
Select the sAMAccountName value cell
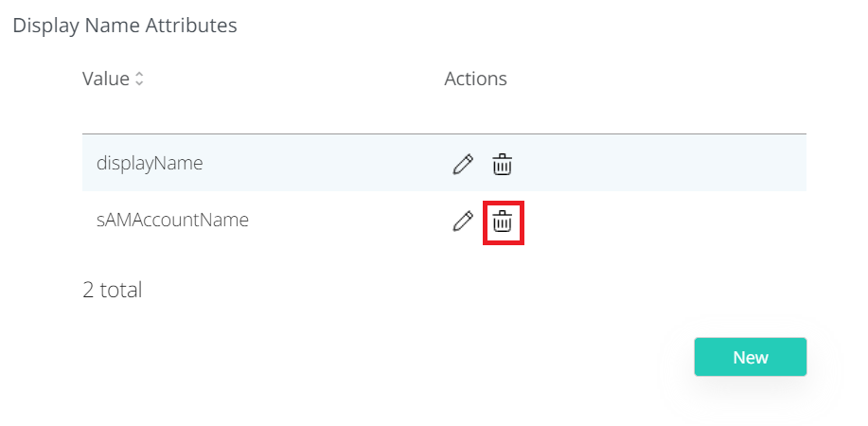pos(172,220)
